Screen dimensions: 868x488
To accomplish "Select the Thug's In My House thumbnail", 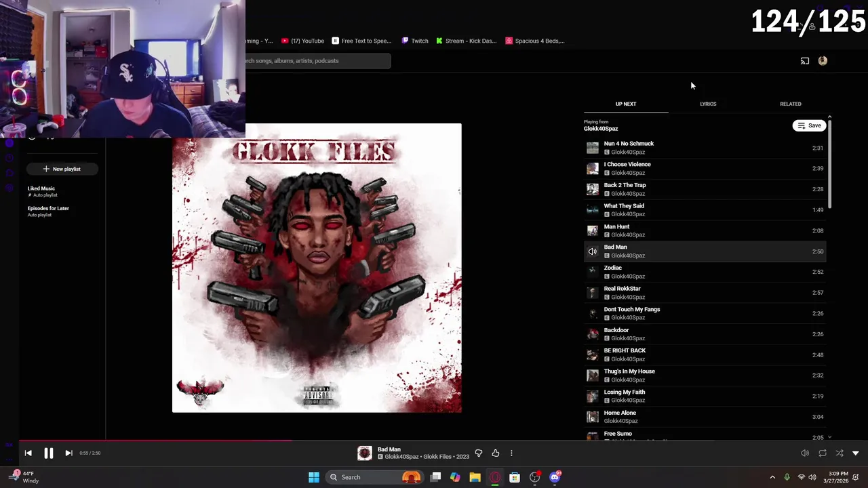I will (593, 375).
